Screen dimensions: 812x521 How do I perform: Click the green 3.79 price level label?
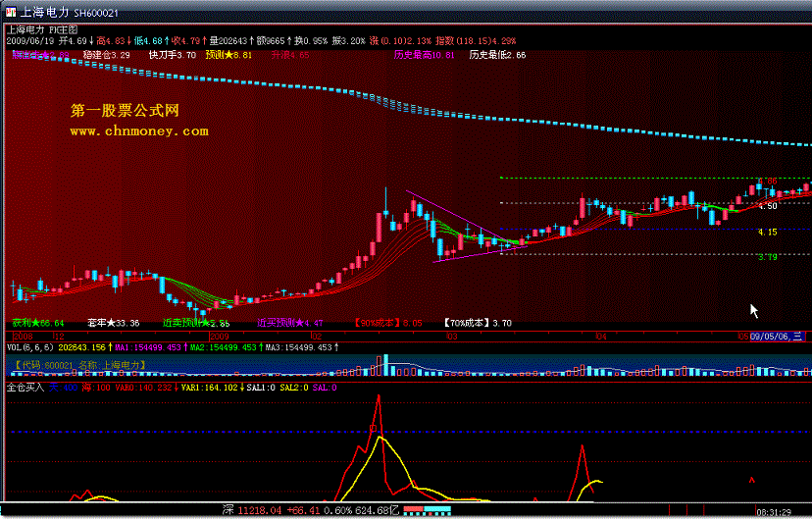tap(768, 257)
